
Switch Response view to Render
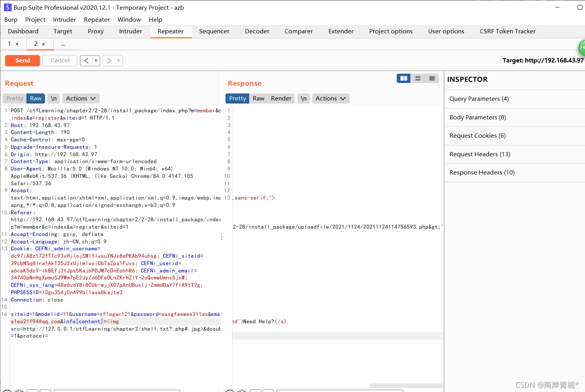click(x=281, y=98)
